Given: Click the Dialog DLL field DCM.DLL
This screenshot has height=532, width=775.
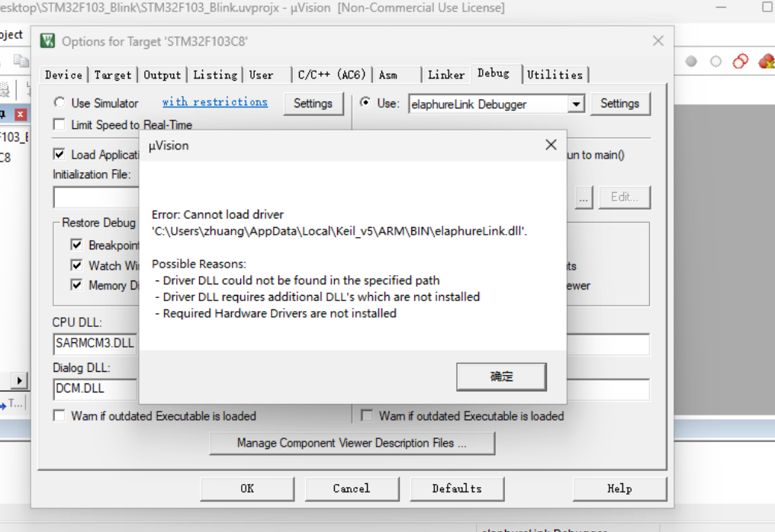Looking at the screenshot, I should click(95, 389).
